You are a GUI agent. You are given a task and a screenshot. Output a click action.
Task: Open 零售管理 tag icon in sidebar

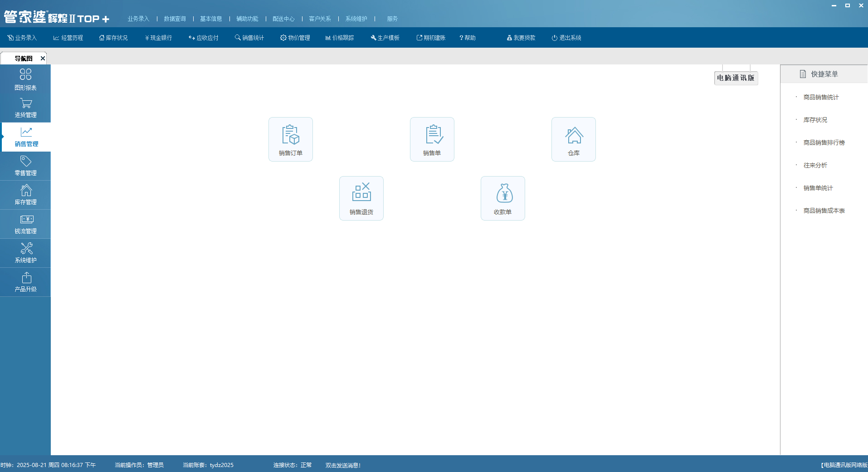[25, 166]
